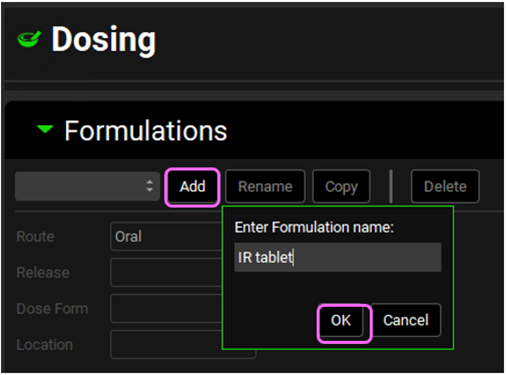Collapse the Formulations section triangle
507x375 pixels.
[x=45, y=129]
